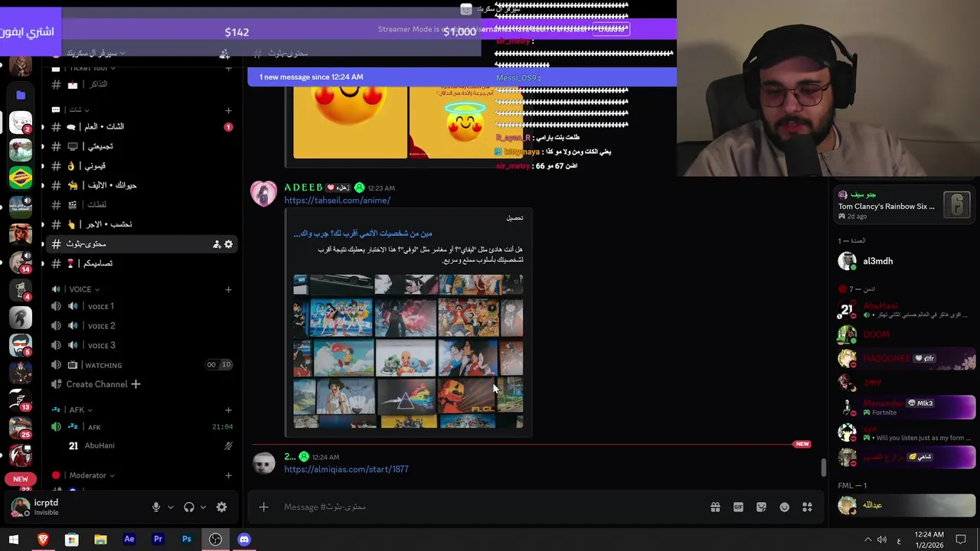
Task: Click Create Channel button
Action: point(96,384)
